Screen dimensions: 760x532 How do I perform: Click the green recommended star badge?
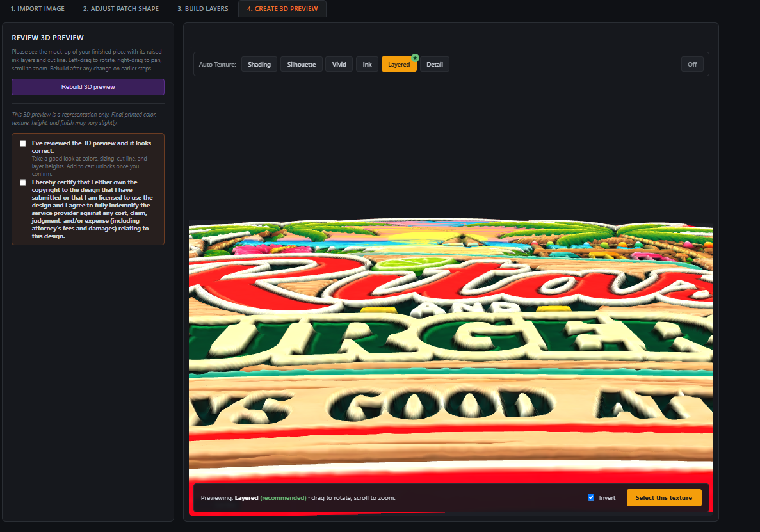pos(415,58)
